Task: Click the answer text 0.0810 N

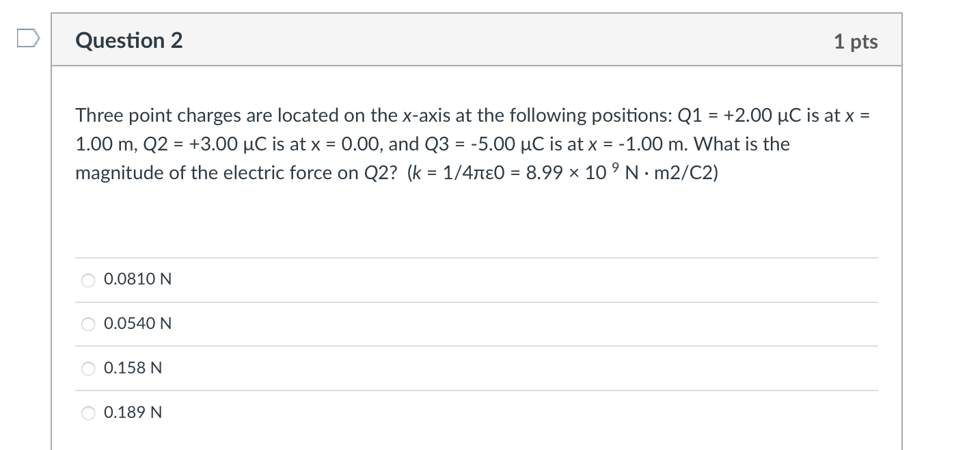Action: pyautogui.click(x=137, y=279)
